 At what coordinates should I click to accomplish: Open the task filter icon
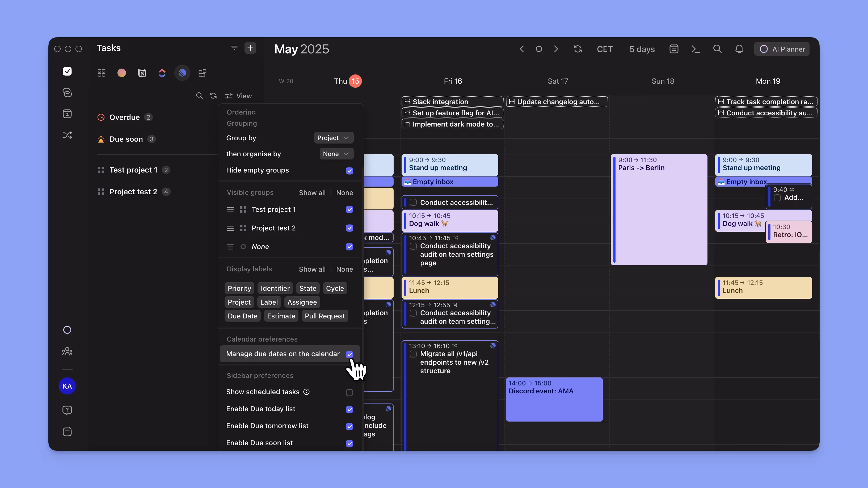tap(234, 48)
